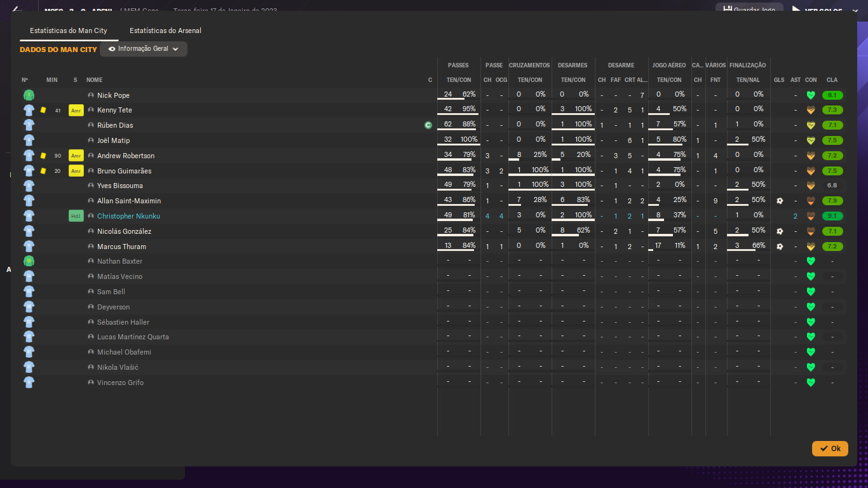Image resolution: width=868 pixels, height=488 pixels.
Task: Sort by the FINALIZAÇÃO column header
Action: click(x=748, y=65)
